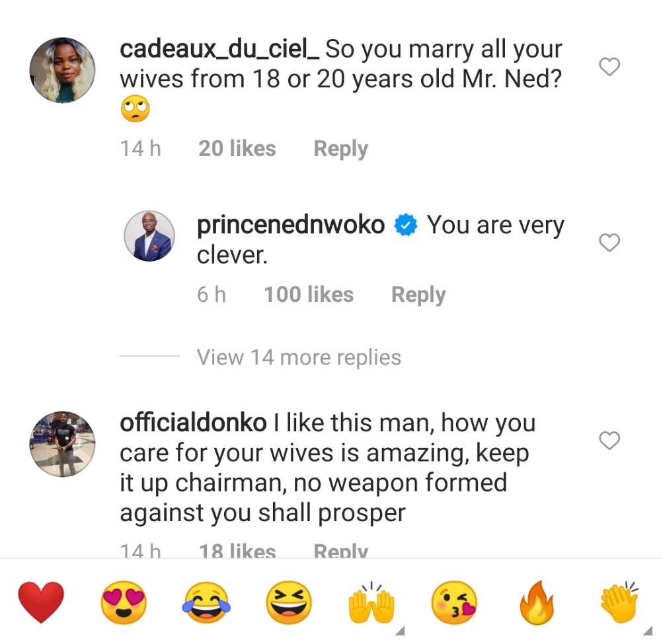Tap the raised hands emoji
This screenshot has width=661, height=644.
click(x=371, y=602)
